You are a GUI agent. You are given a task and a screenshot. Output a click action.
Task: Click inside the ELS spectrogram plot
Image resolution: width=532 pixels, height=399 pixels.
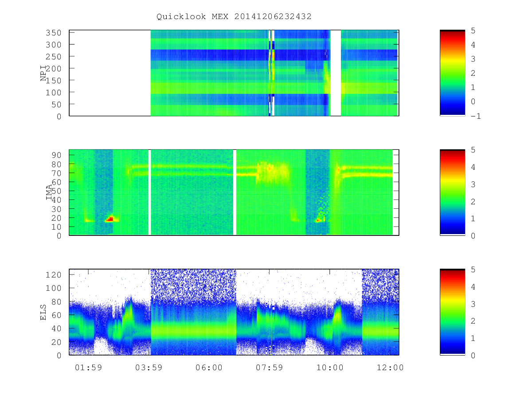(234, 312)
